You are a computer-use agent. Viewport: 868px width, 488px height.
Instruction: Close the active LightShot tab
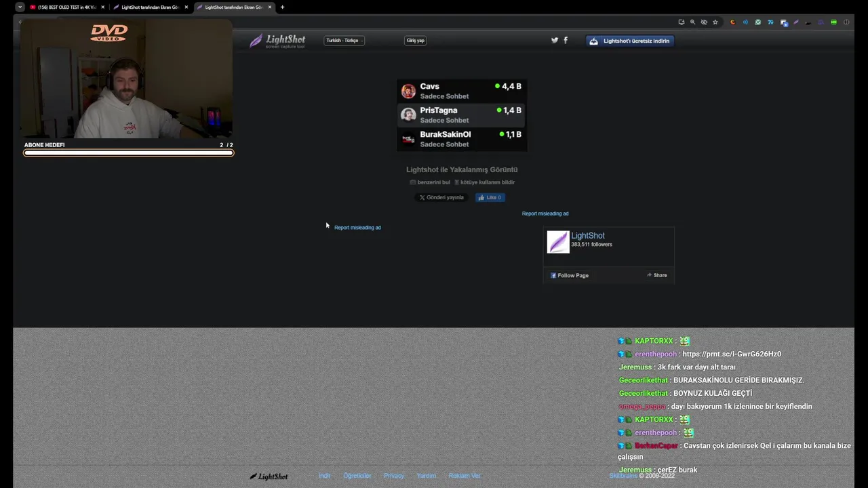coord(270,7)
